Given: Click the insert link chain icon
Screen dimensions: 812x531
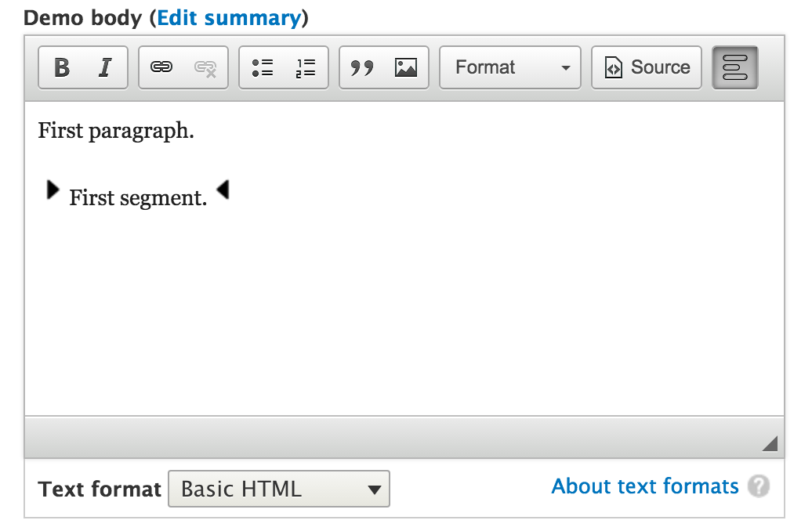Looking at the screenshot, I should 161,67.
